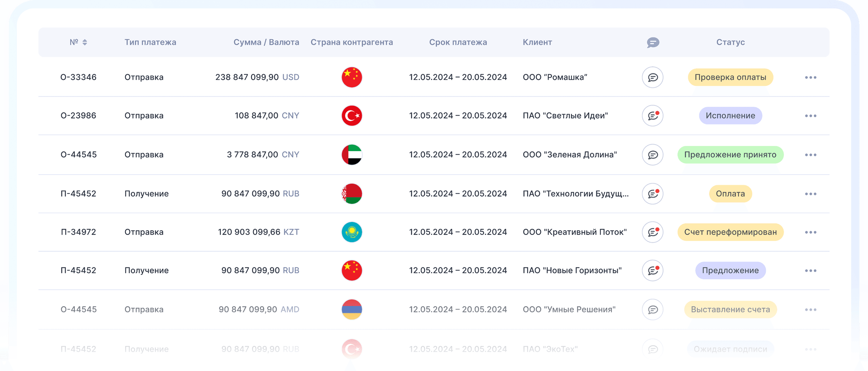This screenshot has width=868, height=371.
Task: Click the "Счет переформирован" status badge
Action: click(x=730, y=232)
